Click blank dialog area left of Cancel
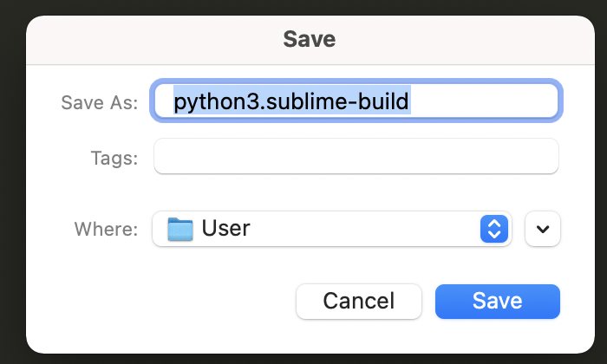The image size is (607, 364). point(156,301)
